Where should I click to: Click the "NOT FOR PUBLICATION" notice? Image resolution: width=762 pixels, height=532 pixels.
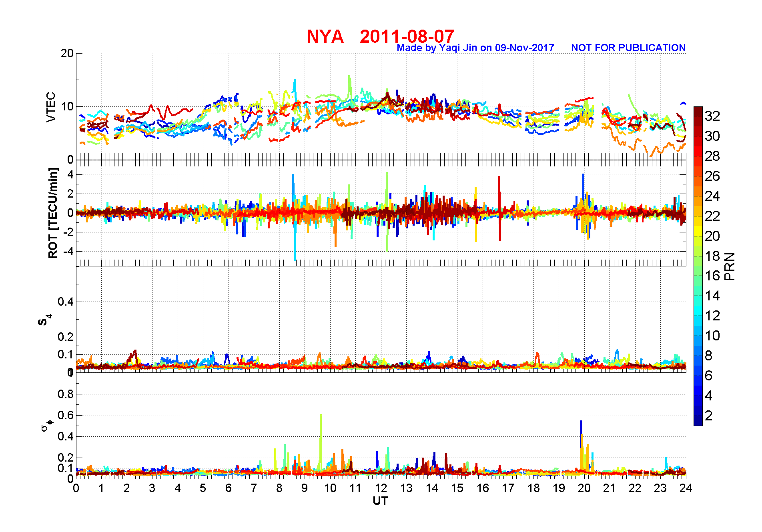tap(628, 48)
